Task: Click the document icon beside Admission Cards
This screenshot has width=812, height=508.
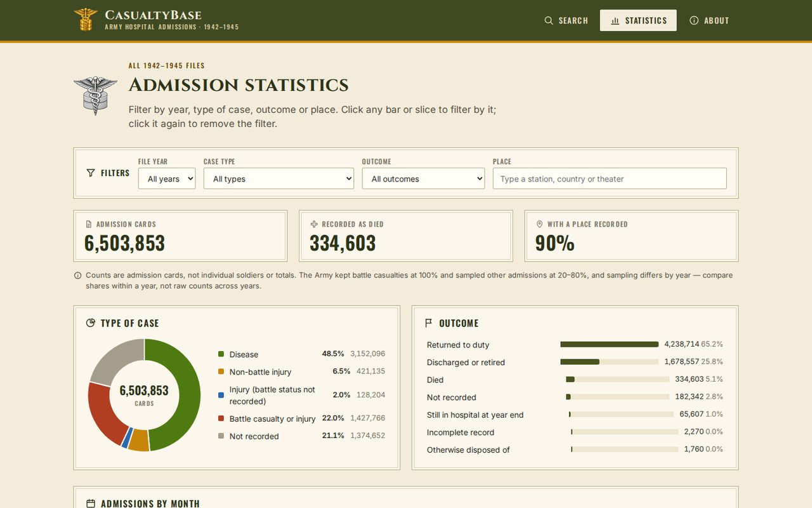Action: click(x=89, y=224)
